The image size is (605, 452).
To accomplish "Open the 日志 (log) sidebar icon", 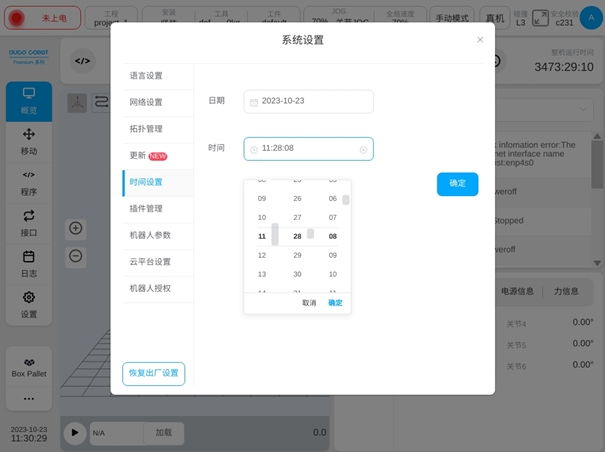I will coord(29,263).
